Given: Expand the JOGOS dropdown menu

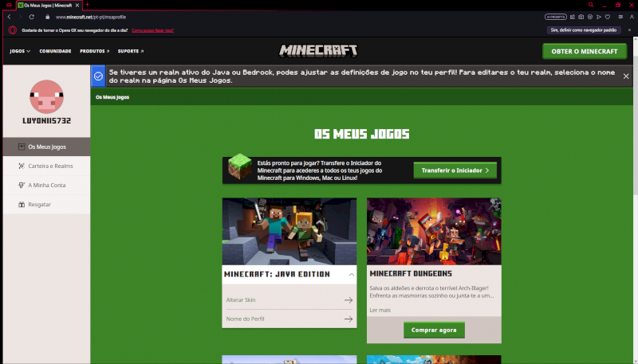Looking at the screenshot, I should [20, 51].
